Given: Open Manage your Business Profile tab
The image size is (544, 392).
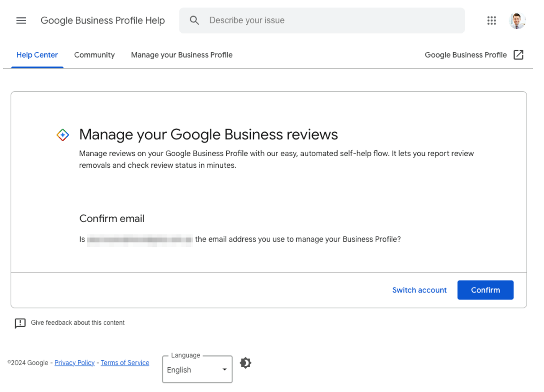Looking at the screenshot, I should click(182, 55).
